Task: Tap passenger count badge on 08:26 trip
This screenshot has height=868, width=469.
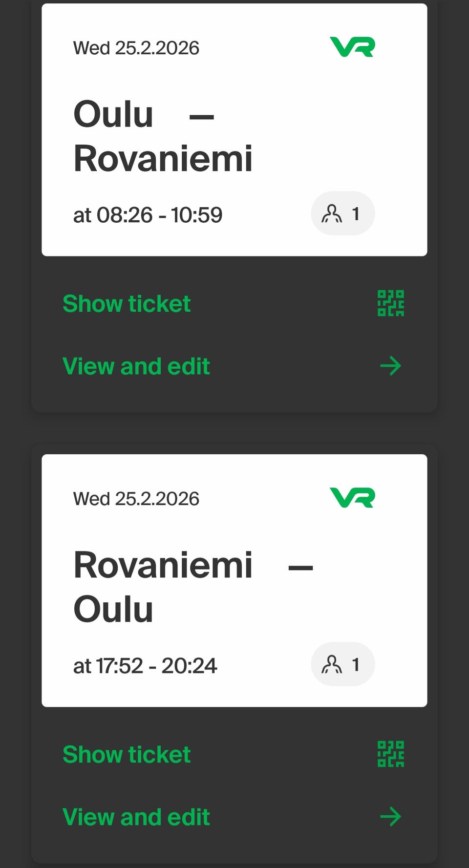Action: [x=342, y=213]
